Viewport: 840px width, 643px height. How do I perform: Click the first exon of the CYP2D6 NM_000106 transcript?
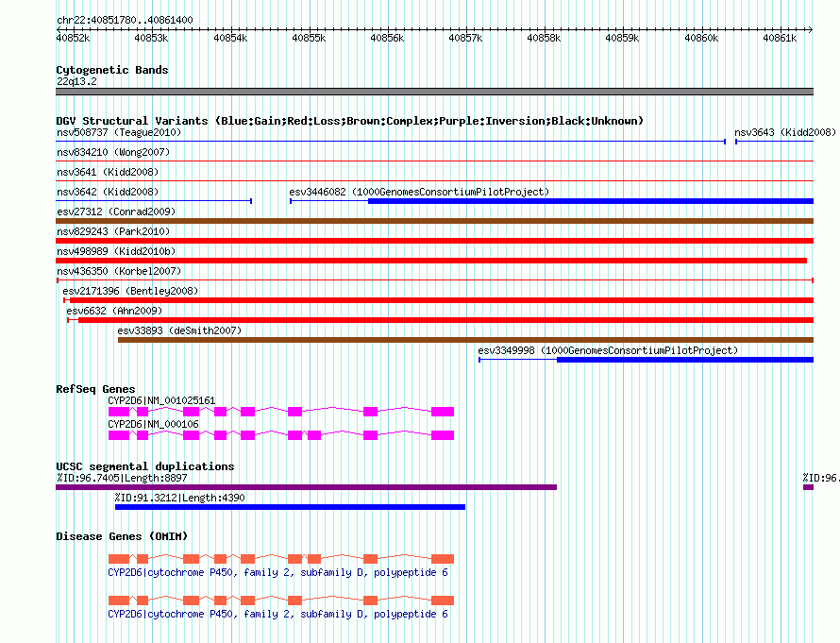(119, 435)
